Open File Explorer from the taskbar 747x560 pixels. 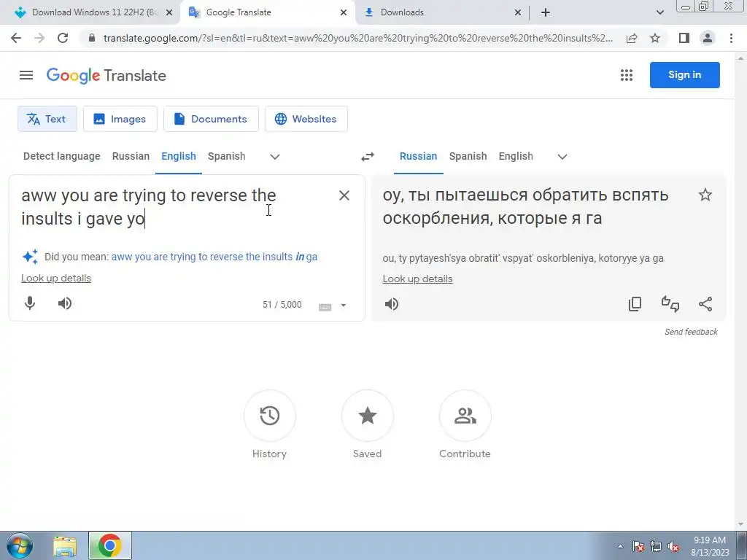pyautogui.click(x=64, y=546)
